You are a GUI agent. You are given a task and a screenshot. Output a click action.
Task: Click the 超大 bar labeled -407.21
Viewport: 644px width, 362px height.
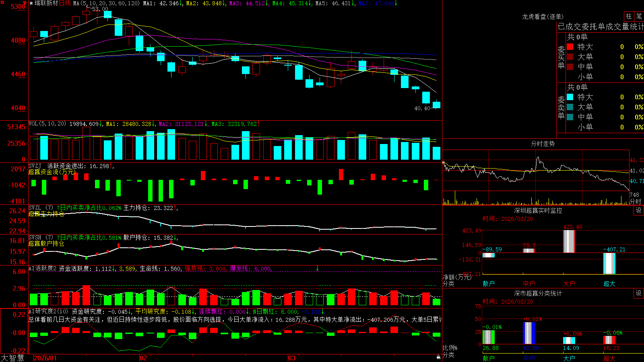609,263
